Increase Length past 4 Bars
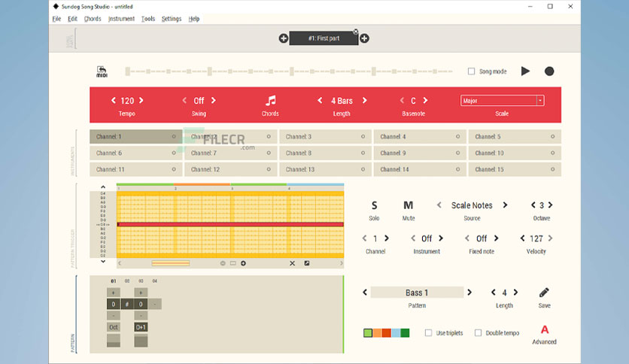The image size is (629, 364). 365,100
